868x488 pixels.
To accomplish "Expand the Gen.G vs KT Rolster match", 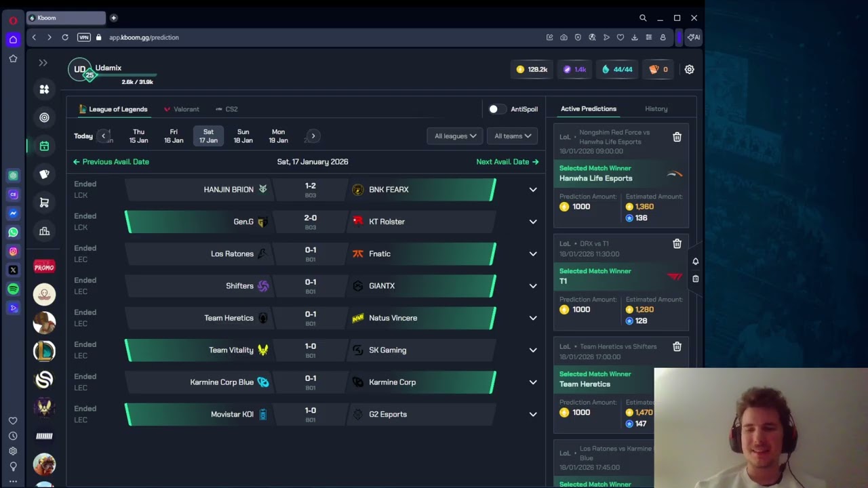I will pyautogui.click(x=533, y=222).
